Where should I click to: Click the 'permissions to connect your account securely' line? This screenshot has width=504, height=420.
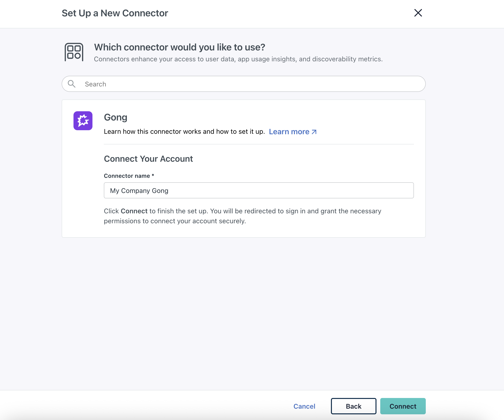click(175, 221)
